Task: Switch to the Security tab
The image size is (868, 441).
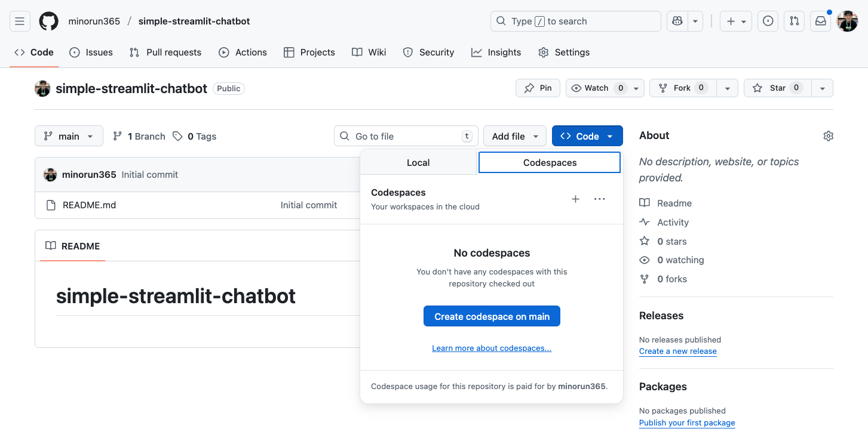Action: click(429, 53)
